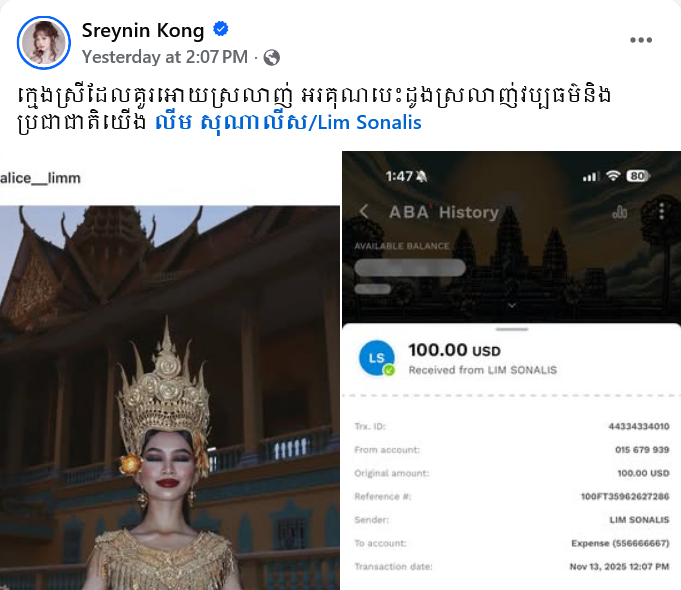Image resolution: width=681 pixels, height=590 pixels.
Task: Click the blue verified badge
Action: tap(221, 29)
